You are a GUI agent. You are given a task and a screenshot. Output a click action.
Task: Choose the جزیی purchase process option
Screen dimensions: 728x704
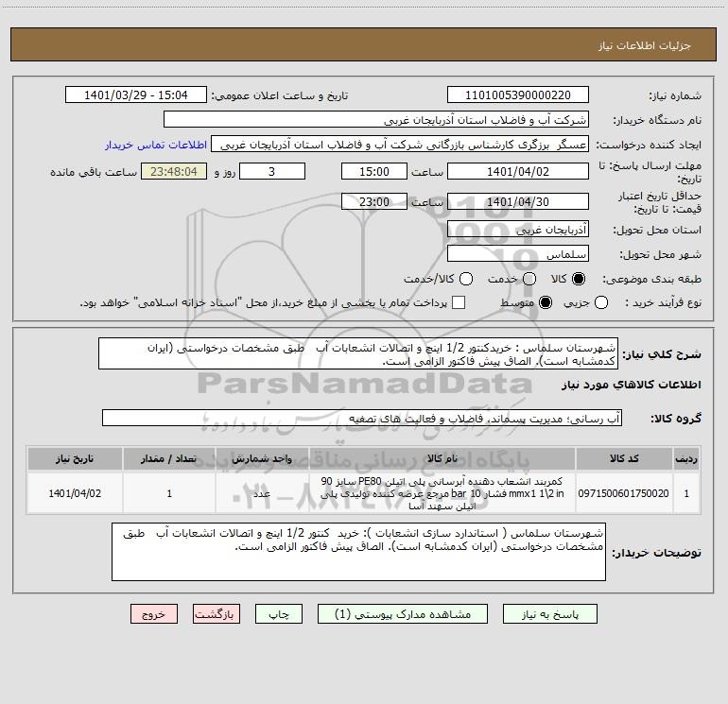pyautogui.click(x=600, y=302)
